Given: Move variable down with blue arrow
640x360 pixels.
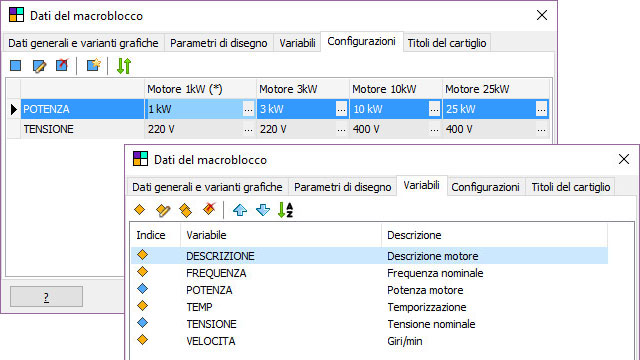Looking at the screenshot, I should point(263,210).
